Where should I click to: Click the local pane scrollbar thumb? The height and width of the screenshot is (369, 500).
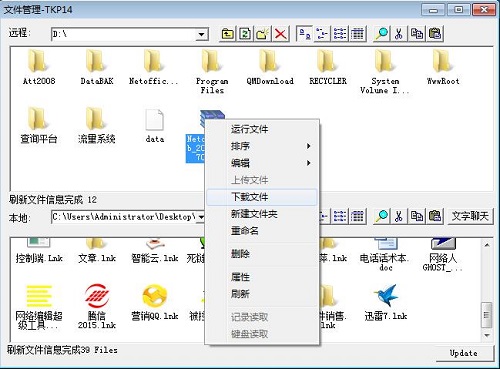point(487,315)
